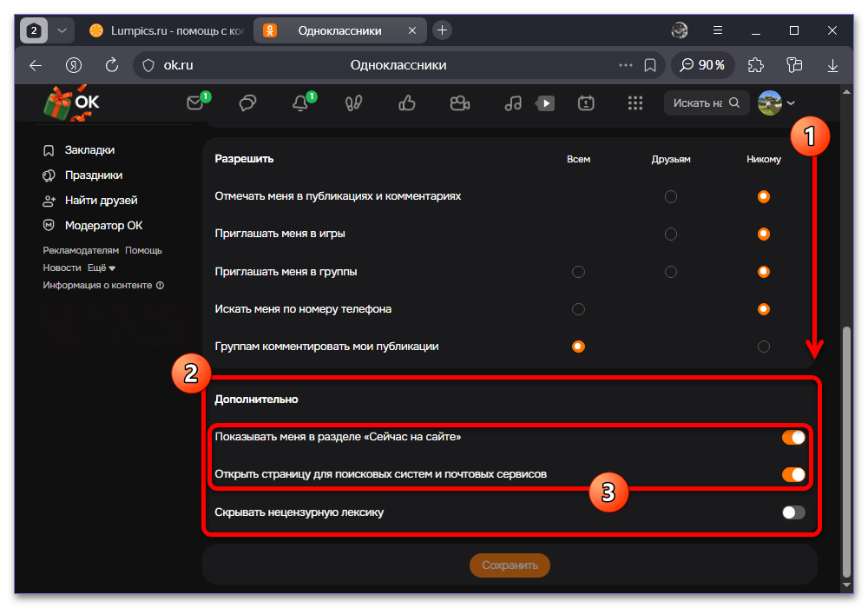Open the 90% zoom indicator
Image resolution: width=868 pixels, height=608 pixels.
702,65
